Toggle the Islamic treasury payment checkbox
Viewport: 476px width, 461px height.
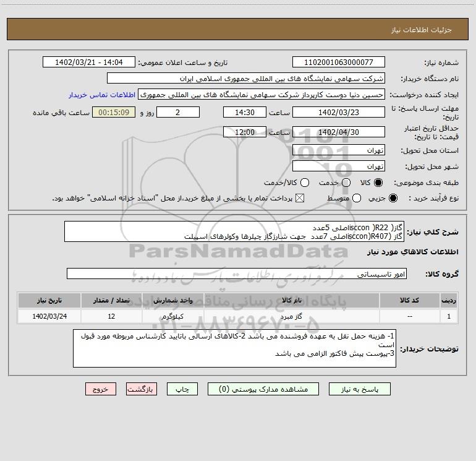(x=300, y=199)
